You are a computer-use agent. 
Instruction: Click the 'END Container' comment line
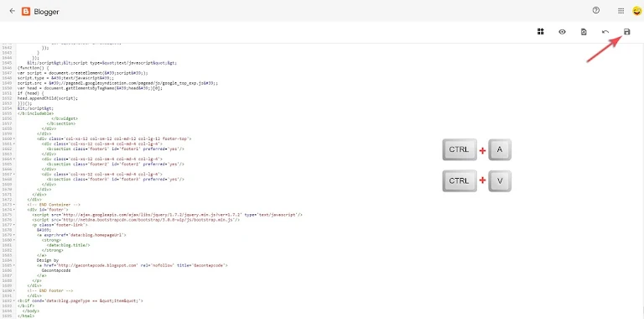[54, 204]
